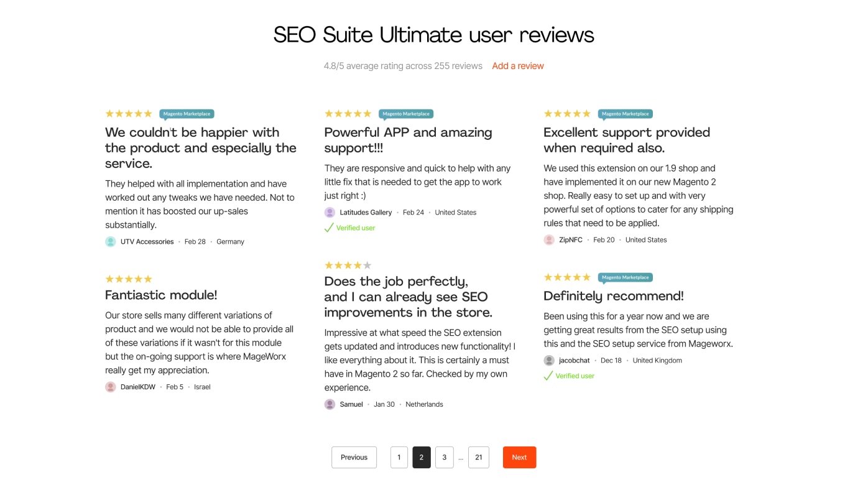Image resolution: width=868 pixels, height=495 pixels.
Task: Open the Add a review form
Action: coord(517,65)
